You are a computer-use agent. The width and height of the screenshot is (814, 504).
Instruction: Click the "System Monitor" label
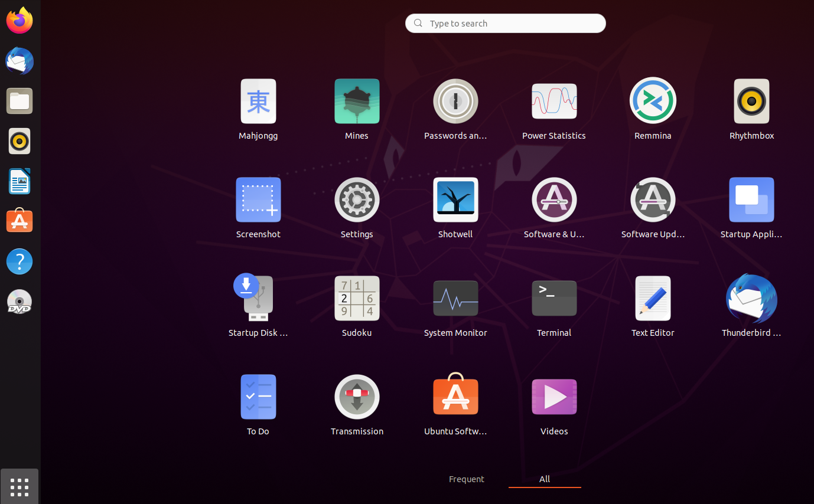455,333
